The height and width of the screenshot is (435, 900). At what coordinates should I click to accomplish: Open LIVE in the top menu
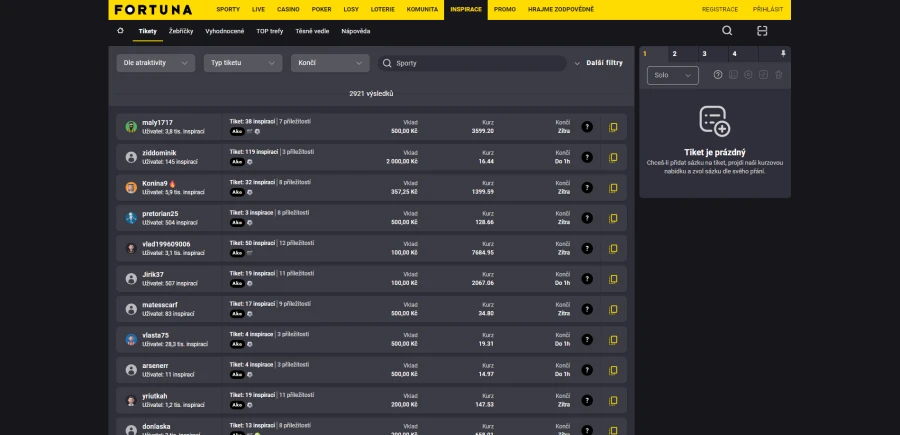(258, 10)
